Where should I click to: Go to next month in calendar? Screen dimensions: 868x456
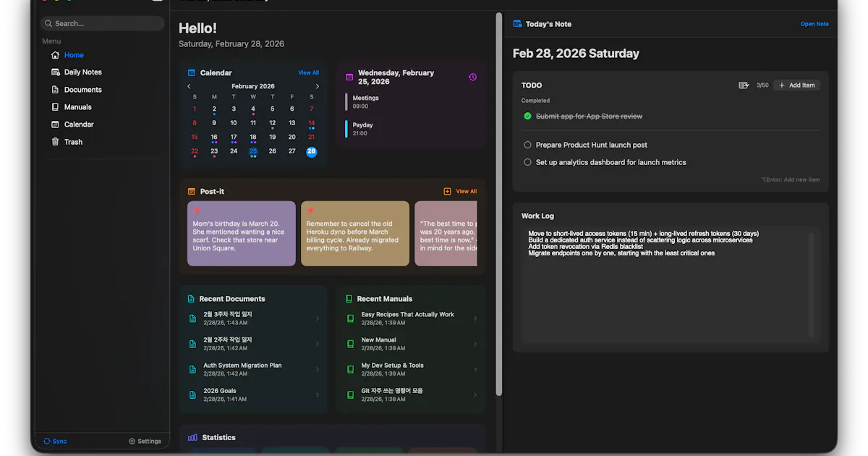coord(317,86)
